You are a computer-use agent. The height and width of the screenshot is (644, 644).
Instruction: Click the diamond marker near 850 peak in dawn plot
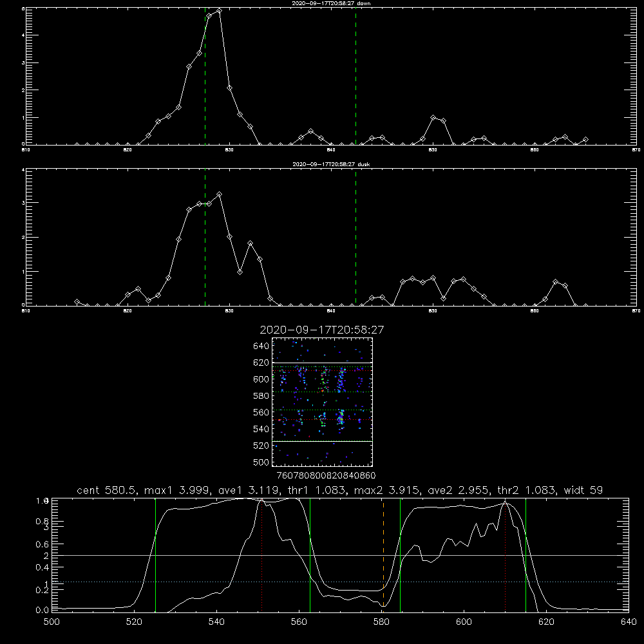pyautogui.click(x=433, y=117)
